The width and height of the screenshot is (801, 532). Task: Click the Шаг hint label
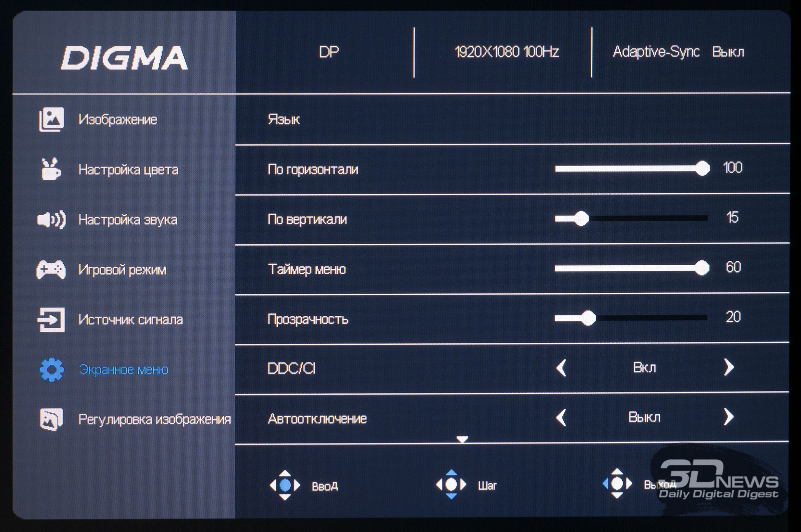(487, 485)
